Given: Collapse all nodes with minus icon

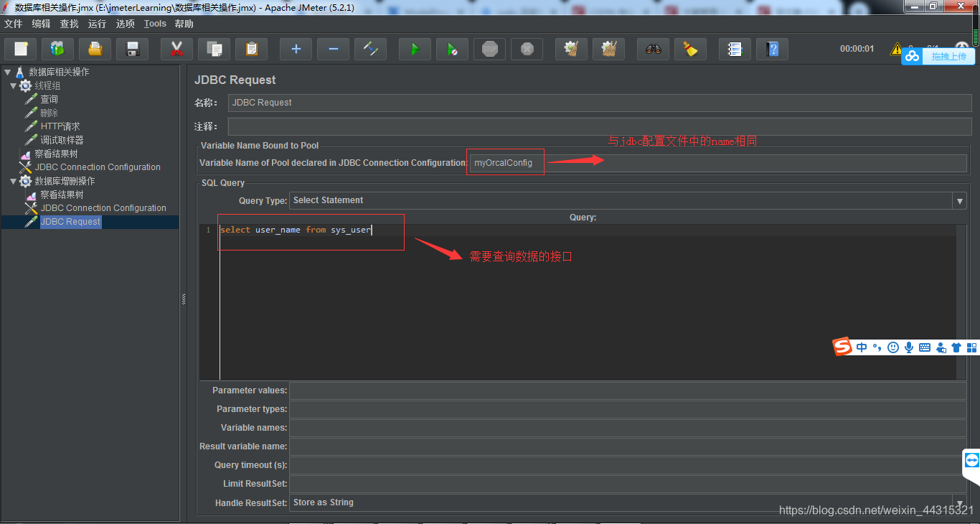Looking at the screenshot, I should click(x=333, y=49).
